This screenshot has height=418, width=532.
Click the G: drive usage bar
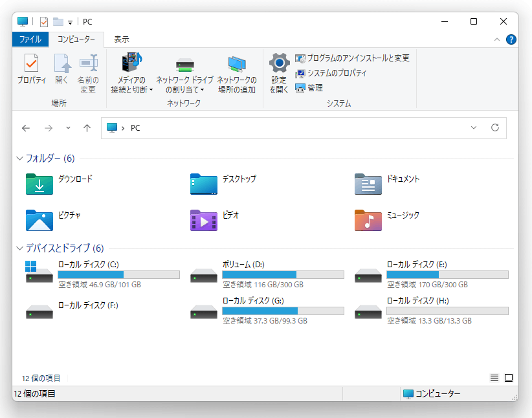[x=283, y=311]
